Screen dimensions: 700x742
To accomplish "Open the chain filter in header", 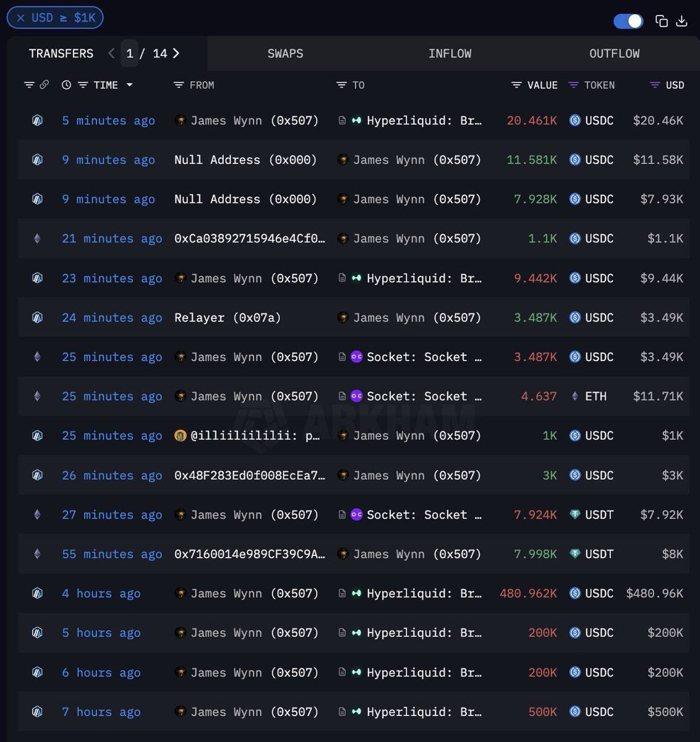I will tap(29, 85).
